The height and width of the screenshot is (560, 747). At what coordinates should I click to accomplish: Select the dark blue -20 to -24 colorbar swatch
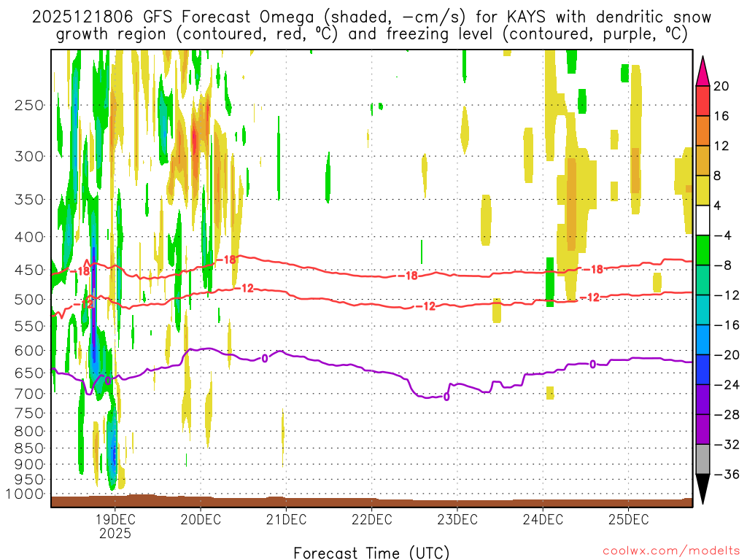click(703, 370)
